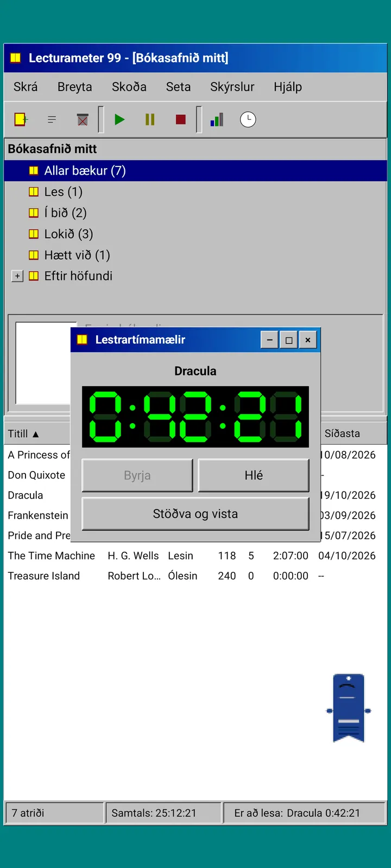The image size is (391, 868).
Task: Click the Allar bækur folder icon
Action: [34, 170]
